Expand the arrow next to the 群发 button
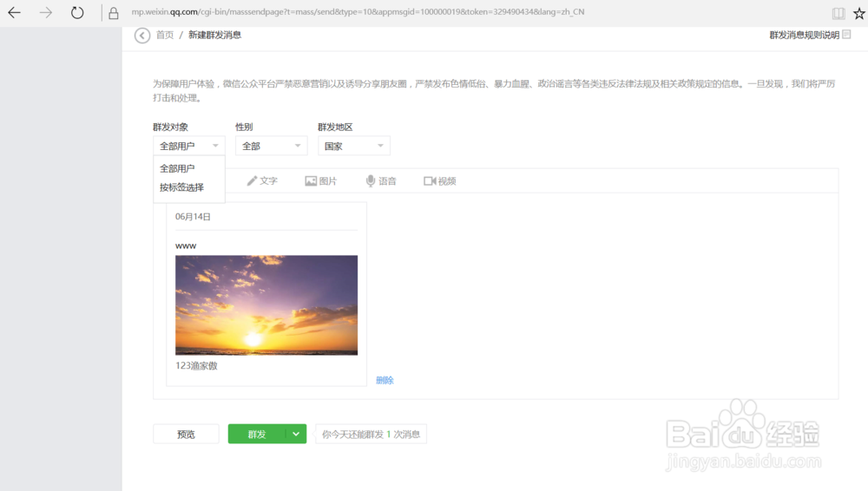This screenshot has height=491, width=868. pyautogui.click(x=296, y=434)
